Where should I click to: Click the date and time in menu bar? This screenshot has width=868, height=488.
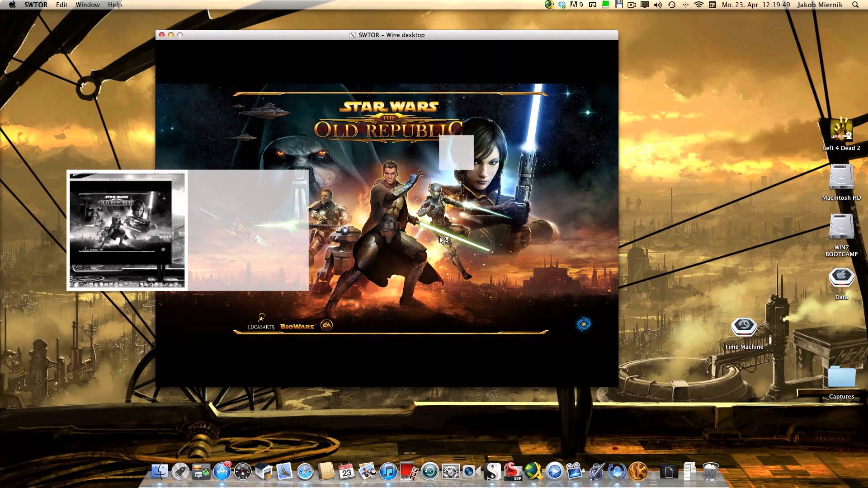pyautogui.click(x=756, y=5)
